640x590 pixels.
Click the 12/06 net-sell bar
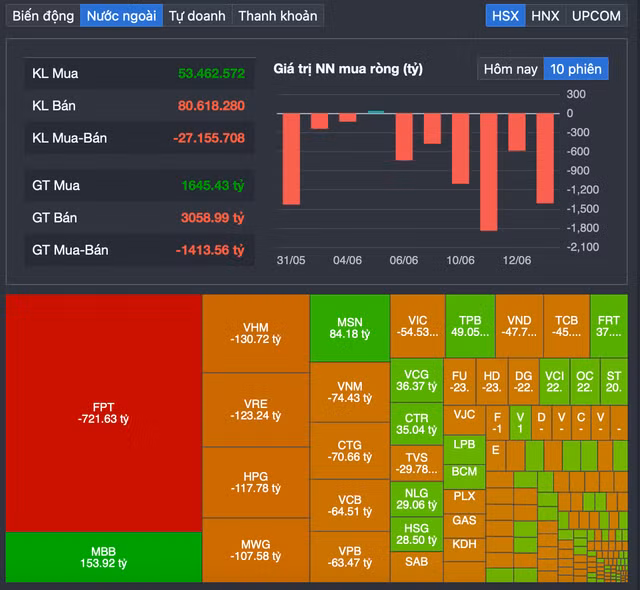click(x=517, y=132)
